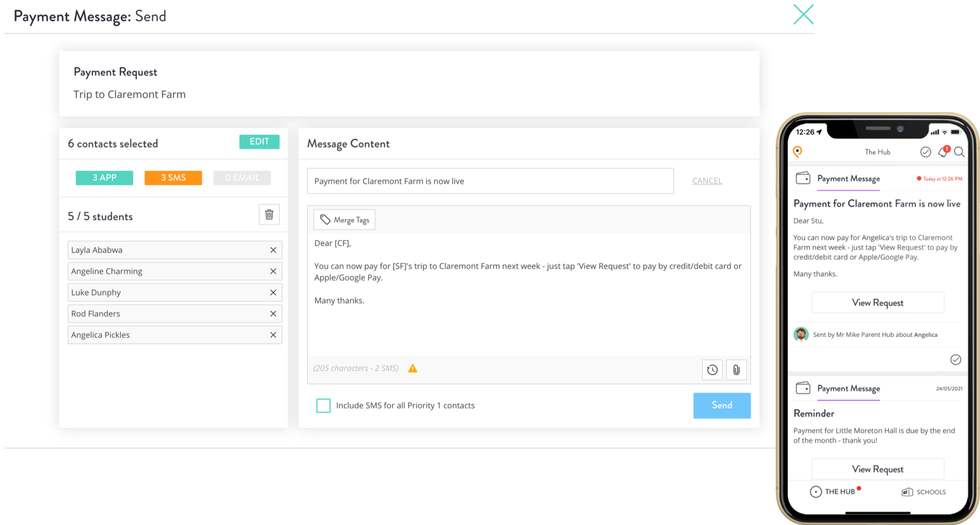Click the EDIT contacts button
The height and width of the screenshot is (525, 980).
tap(259, 142)
